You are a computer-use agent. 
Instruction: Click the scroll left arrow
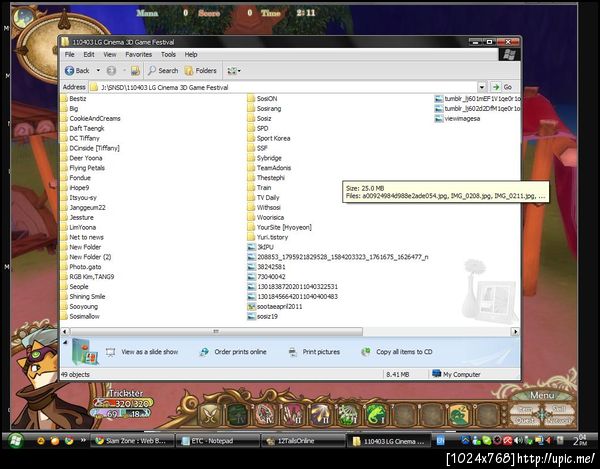click(x=64, y=331)
